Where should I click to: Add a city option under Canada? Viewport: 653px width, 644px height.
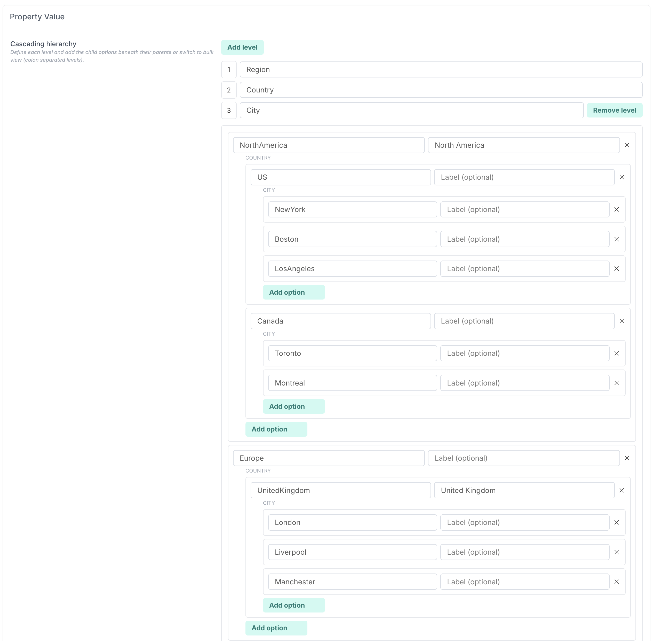pos(293,406)
